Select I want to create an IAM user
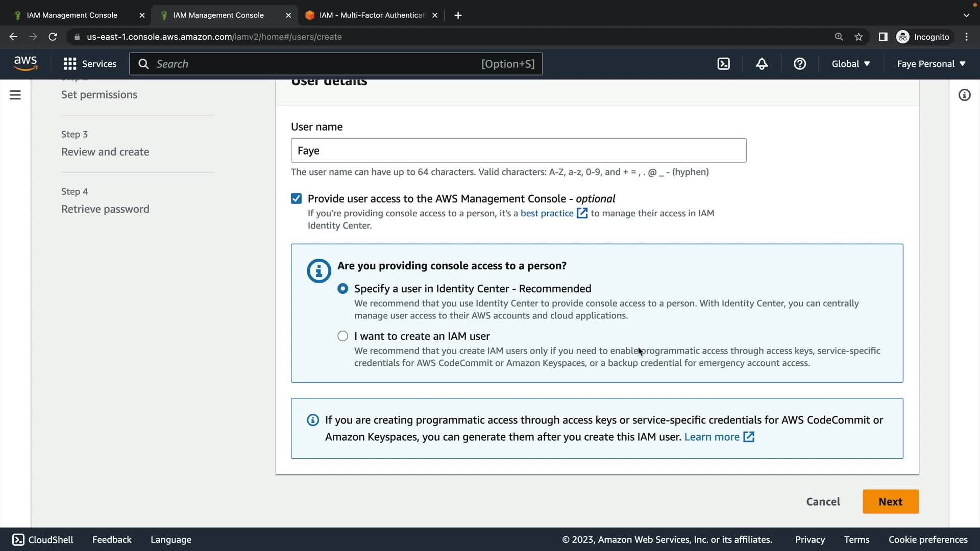The image size is (980, 551). [x=343, y=336]
